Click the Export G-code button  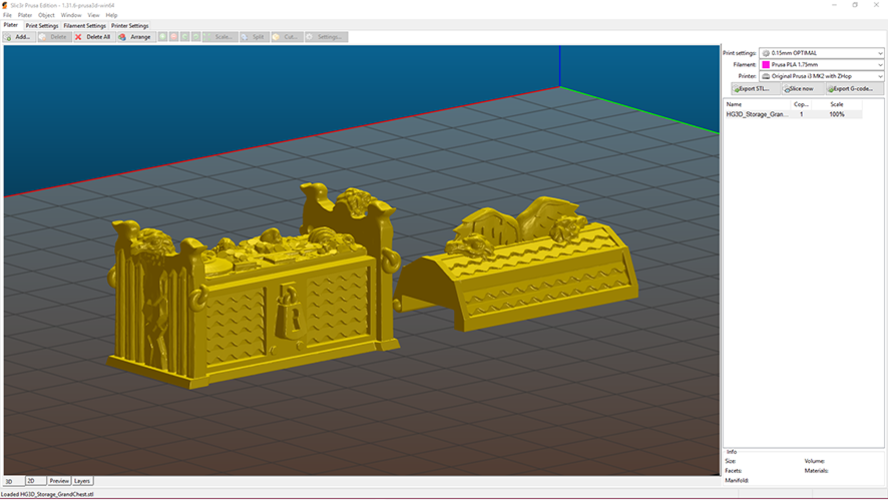pos(853,88)
